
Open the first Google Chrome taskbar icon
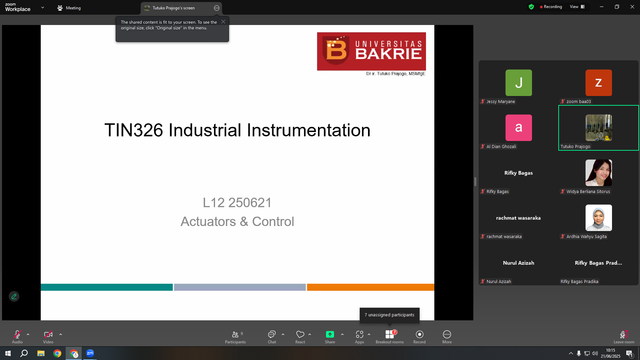coord(57,353)
